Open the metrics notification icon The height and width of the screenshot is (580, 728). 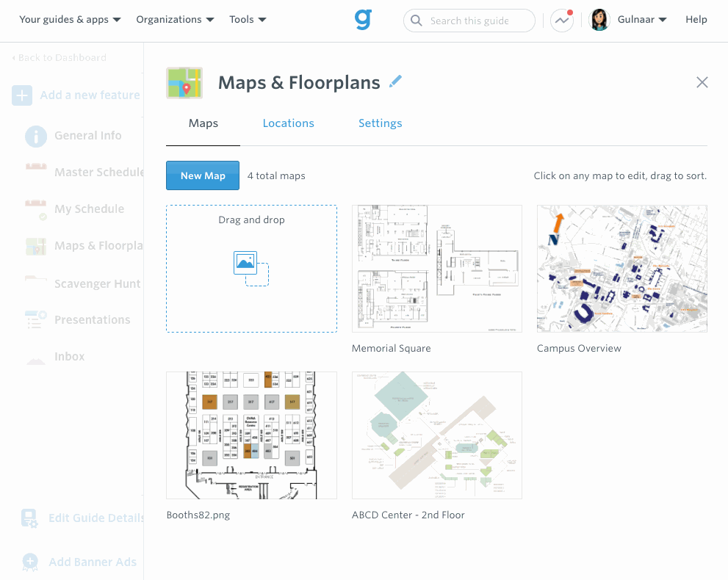[x=562, y=21]
